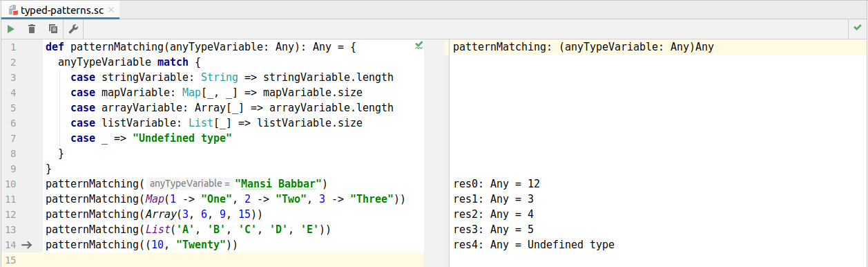Clear worksheet output with trash icon
Image resolution: width=868 pixels, height=267 pixels.
click(x=32, y=28)
